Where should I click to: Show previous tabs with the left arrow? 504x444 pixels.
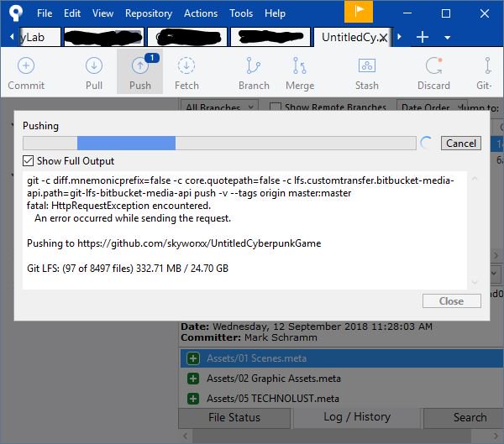click(12, 37)
